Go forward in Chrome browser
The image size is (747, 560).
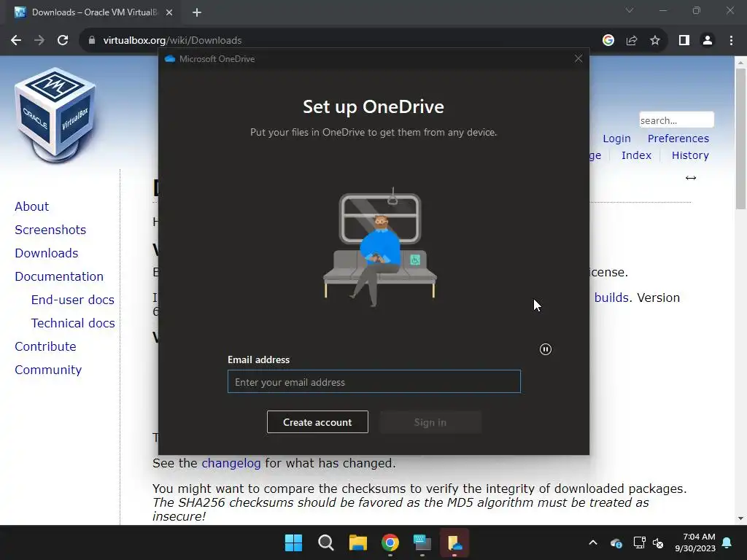(39, 41)
